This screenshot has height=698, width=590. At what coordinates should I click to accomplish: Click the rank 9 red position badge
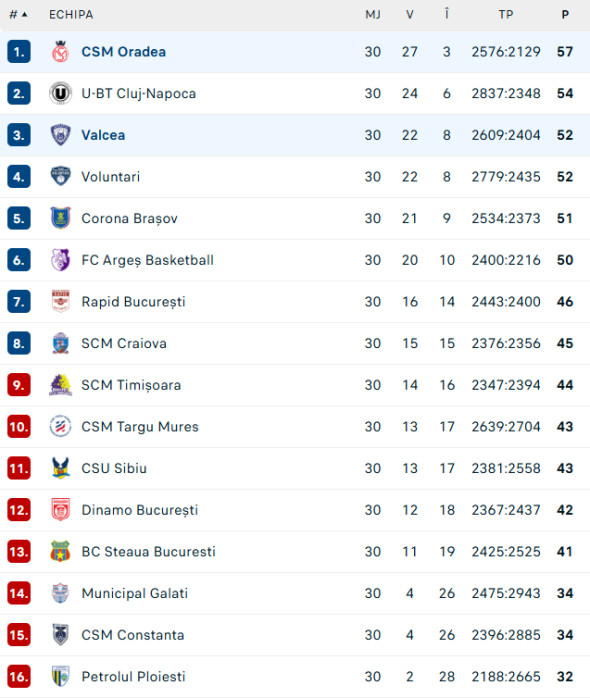[x=19, y=385]
